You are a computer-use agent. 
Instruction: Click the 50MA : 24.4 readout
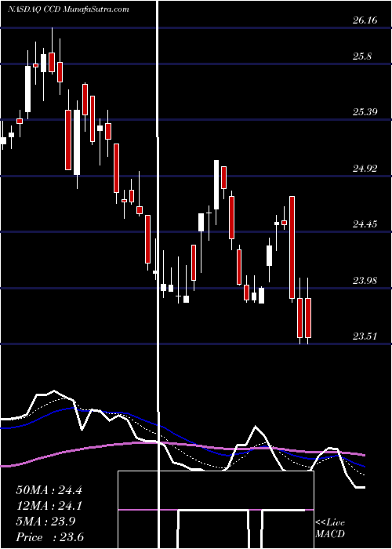49,490
